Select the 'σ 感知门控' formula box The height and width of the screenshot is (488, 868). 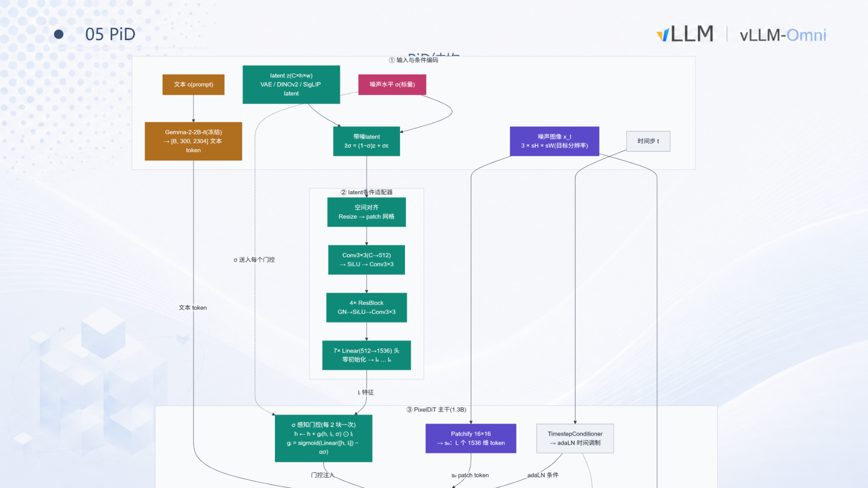323,438
